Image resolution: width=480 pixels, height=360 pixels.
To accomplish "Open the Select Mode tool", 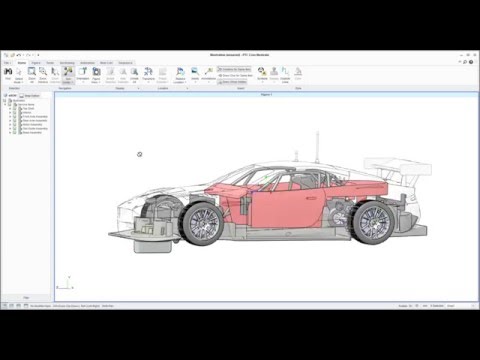I will [19, 75].
